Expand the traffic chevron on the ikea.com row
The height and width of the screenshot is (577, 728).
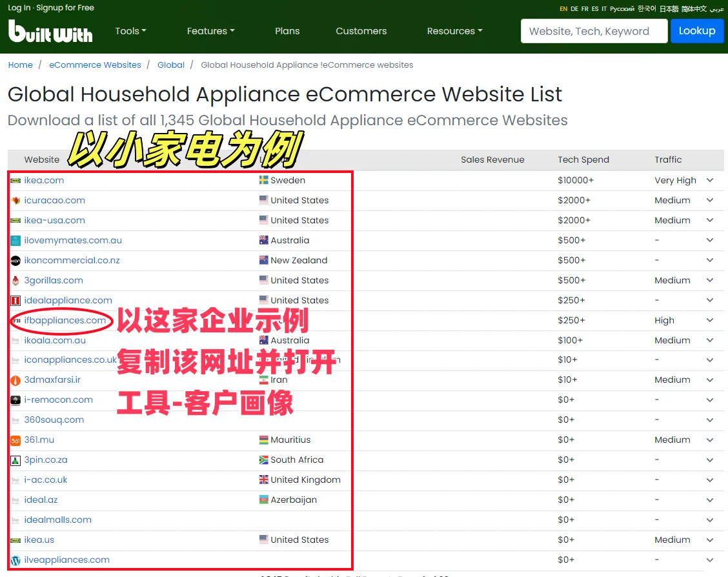[710, 181]
